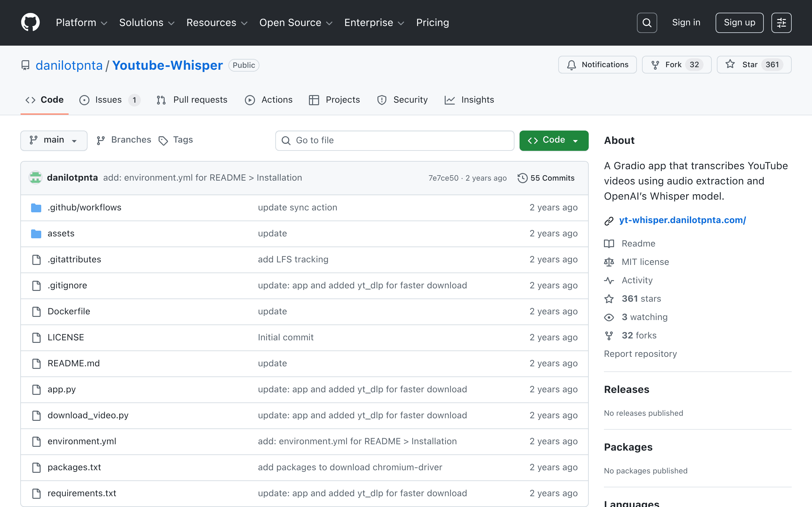Star the Youtube-Whisper repository
This screenshot has width=812, height=507.
pyautogui.click(x=754, y=64)
